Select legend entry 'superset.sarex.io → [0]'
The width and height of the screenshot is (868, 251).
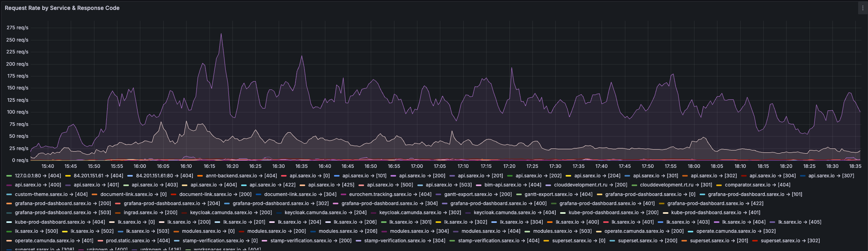coord(579,241)
